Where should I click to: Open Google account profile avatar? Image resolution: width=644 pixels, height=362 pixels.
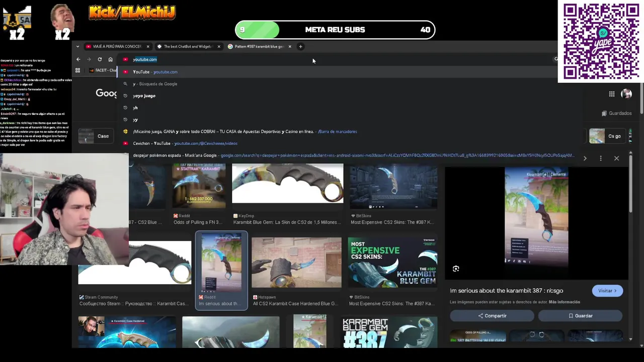(x=626, y=94)
